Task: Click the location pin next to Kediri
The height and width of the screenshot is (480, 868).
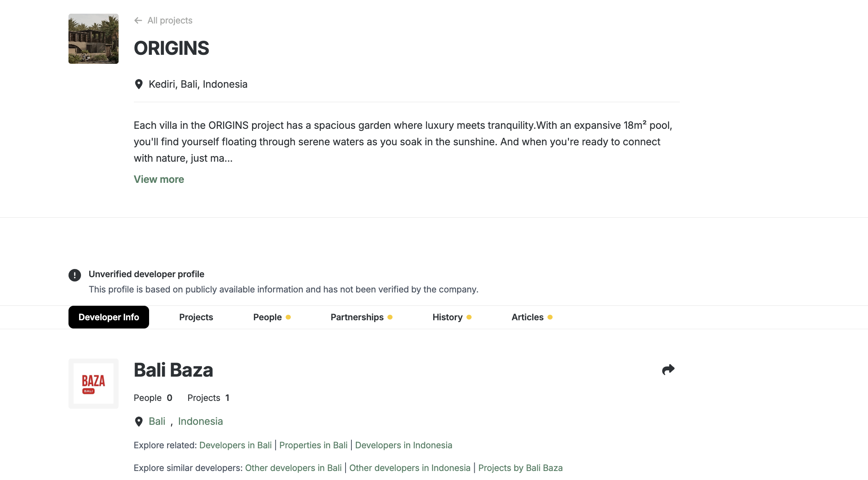Action: [x=139, y=85]
